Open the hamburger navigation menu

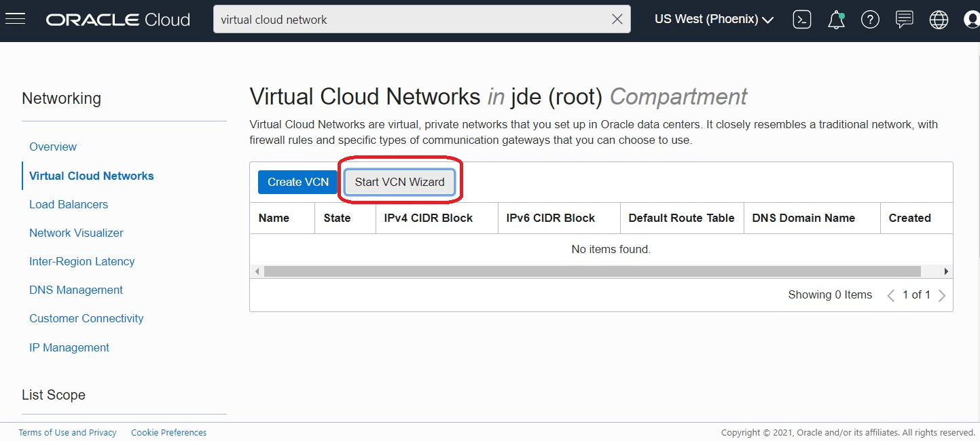[x=15, y=19]
